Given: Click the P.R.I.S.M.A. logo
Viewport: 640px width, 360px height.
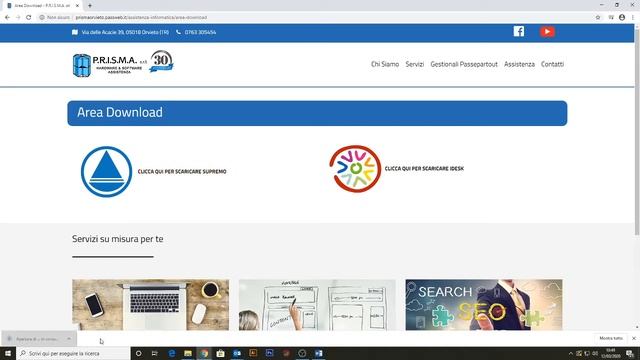Looking at the screenshot, I should [123, 64].
